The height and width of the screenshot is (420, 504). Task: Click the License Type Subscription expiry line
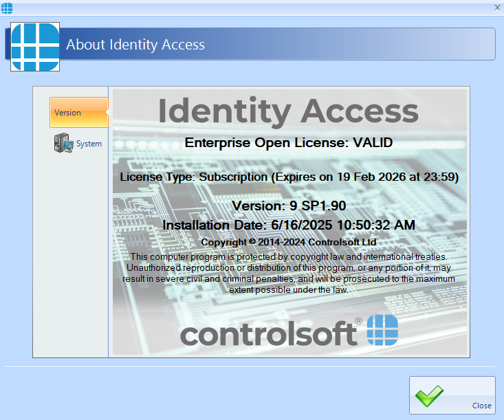289,177
